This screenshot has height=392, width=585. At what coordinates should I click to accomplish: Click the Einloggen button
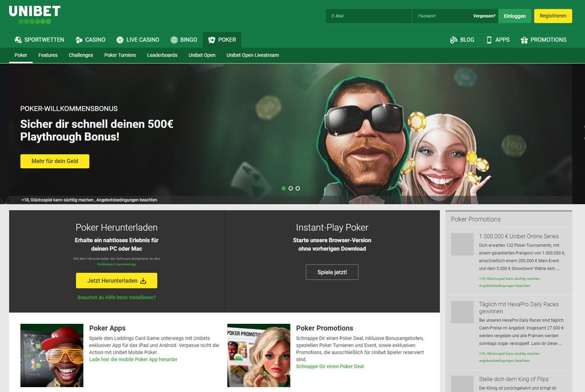[515, 16]
